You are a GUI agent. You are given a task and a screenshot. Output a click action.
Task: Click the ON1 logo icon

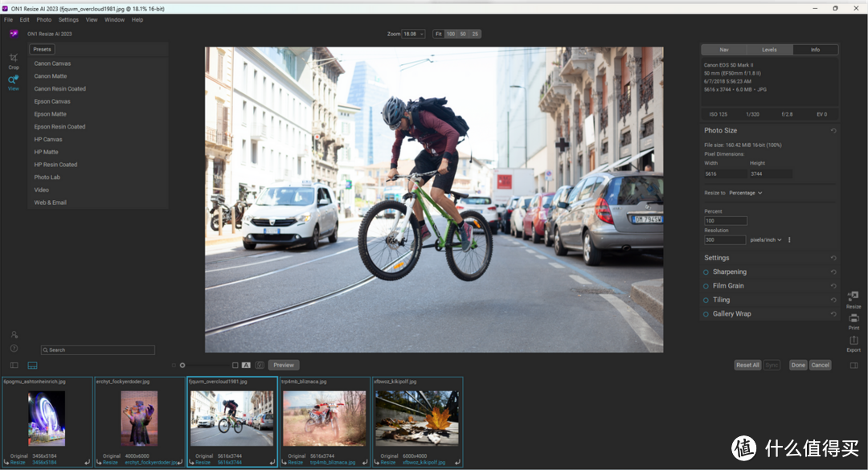14,34
